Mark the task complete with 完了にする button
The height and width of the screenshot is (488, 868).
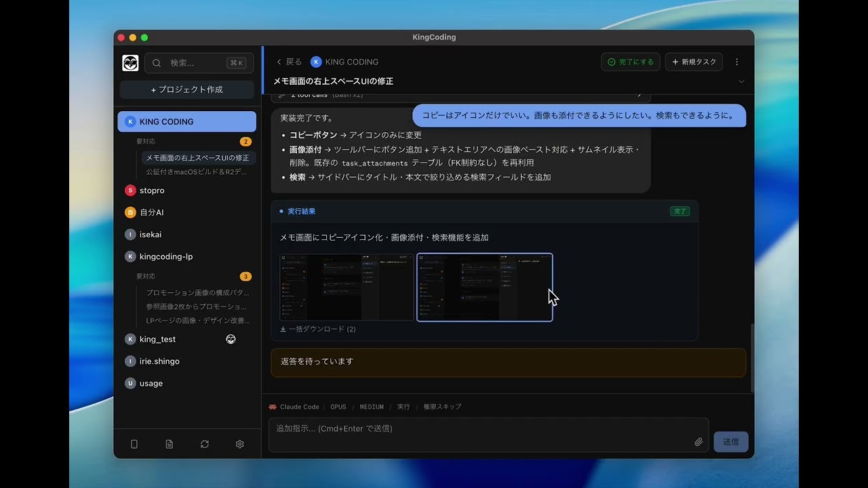(630, 62)
